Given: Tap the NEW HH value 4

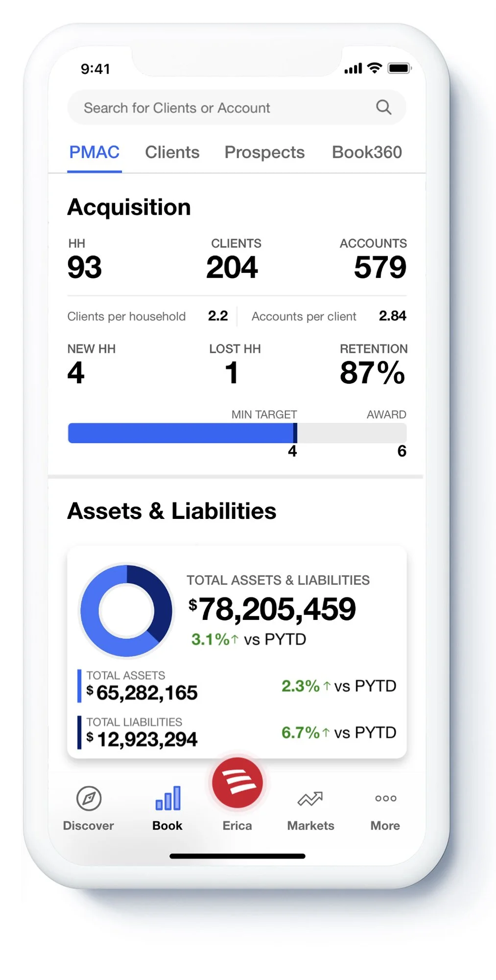Looking at the screenshot, I should point(76,373).
